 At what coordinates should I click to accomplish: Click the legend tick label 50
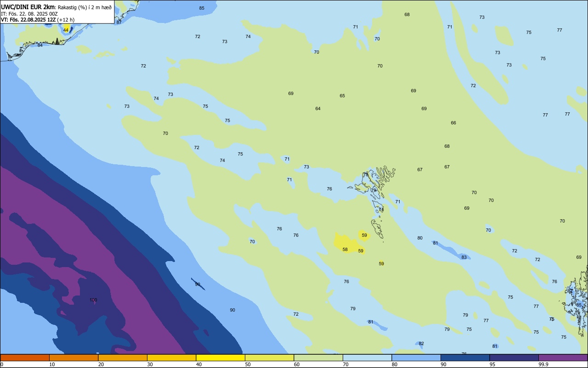pos(248,364)
